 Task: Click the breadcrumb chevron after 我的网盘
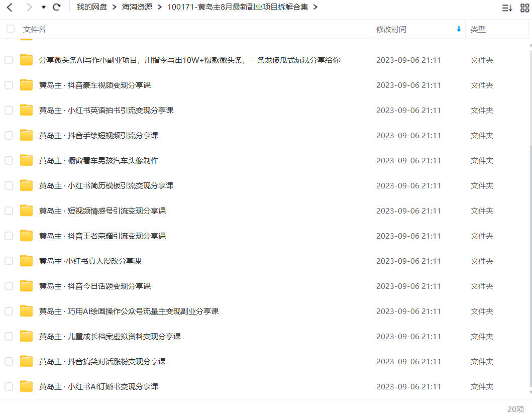(115, 7)
